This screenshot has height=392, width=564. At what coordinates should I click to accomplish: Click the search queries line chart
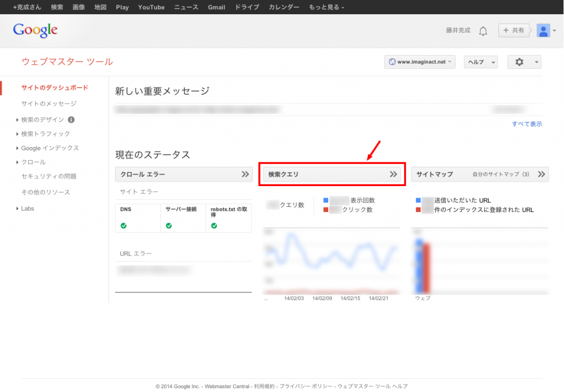pos(331,262)
